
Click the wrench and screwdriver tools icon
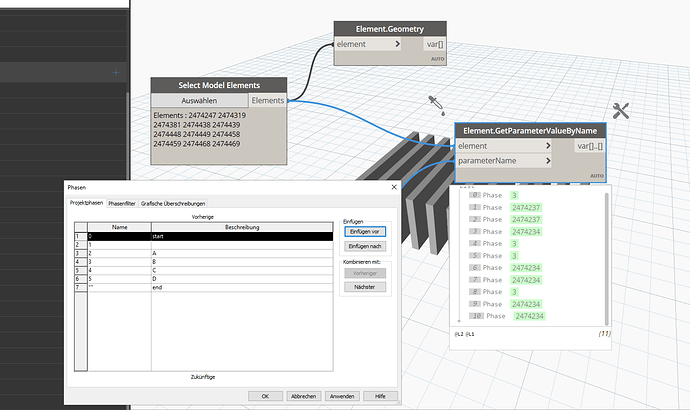click(620, 110)
